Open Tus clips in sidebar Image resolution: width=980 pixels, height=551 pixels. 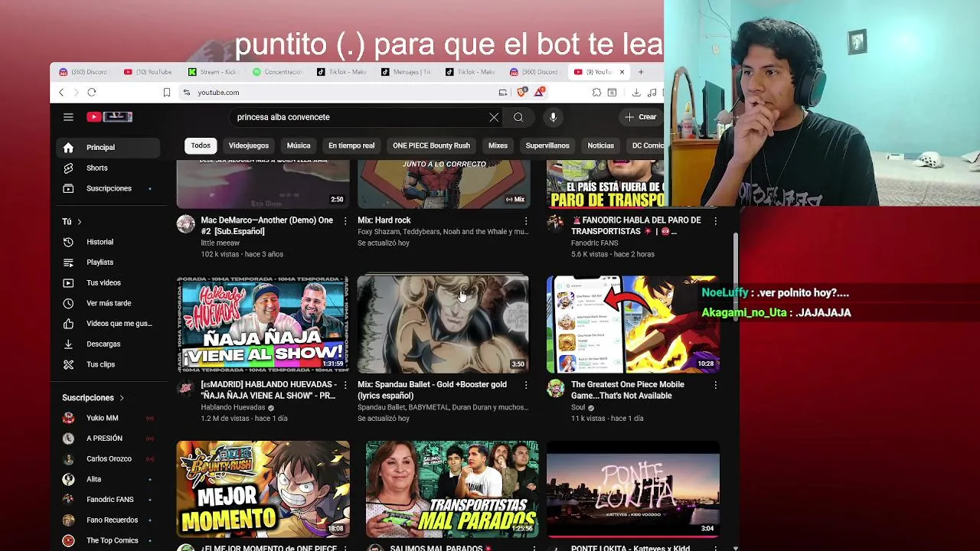(108, 364)
